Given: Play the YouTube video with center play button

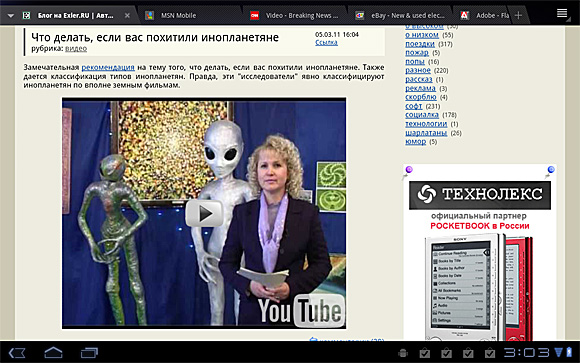Looking at the screenshot, I should [204, 214].
